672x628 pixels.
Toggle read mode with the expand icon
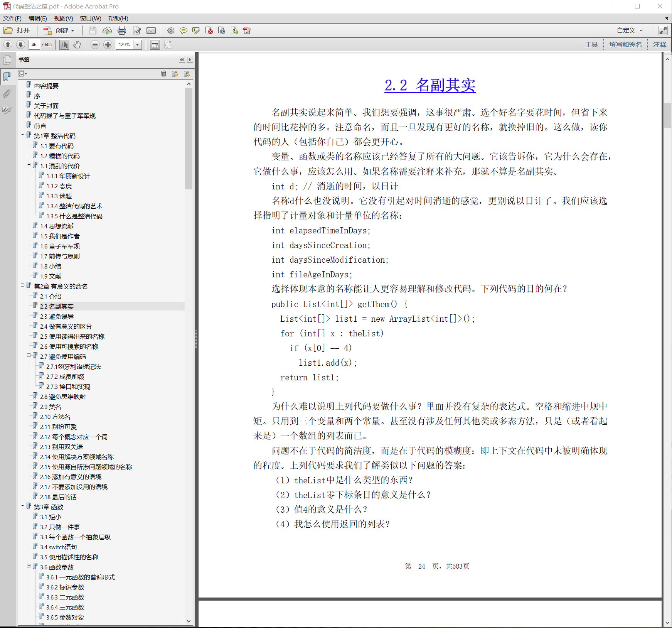tap(663, 30)
